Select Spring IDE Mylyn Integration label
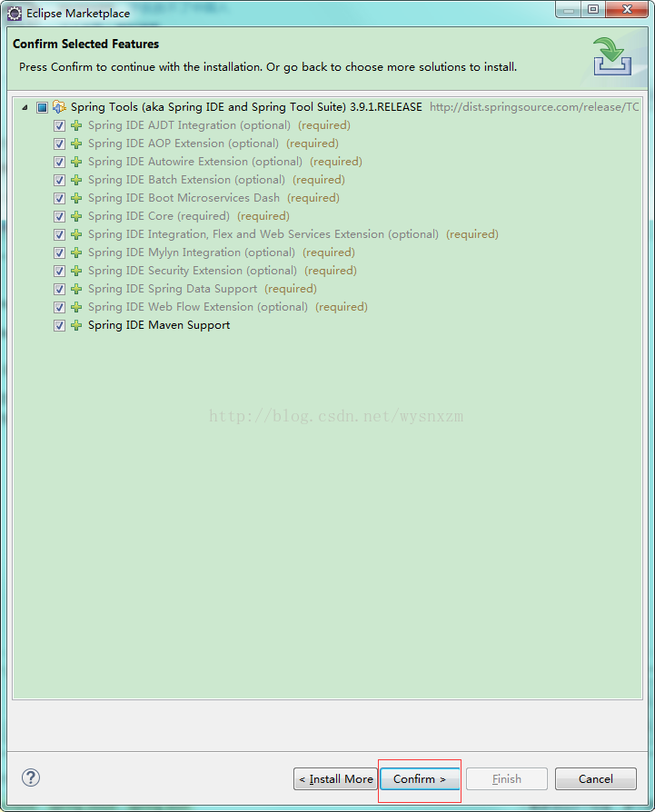Image resolution: width=655 pixels, height=812 pixels. [x=192, y=253]
